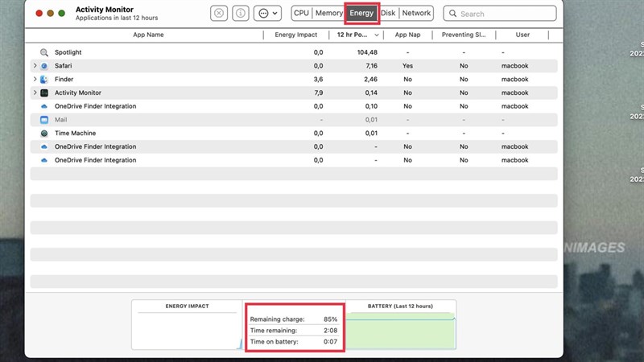Select the Time Machine row name
Image resolution: width=644 pixels, height=362 pixels.
click(x=75, y=134)
